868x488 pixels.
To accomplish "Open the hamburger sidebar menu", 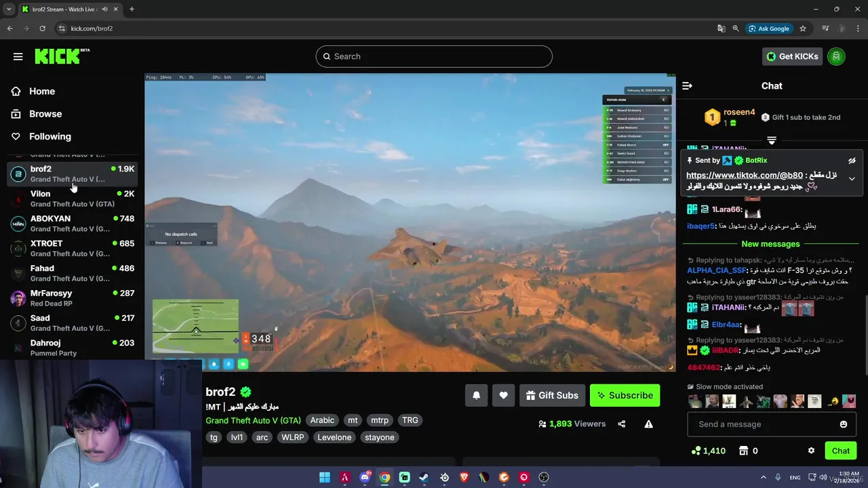I will coord(18,56).
